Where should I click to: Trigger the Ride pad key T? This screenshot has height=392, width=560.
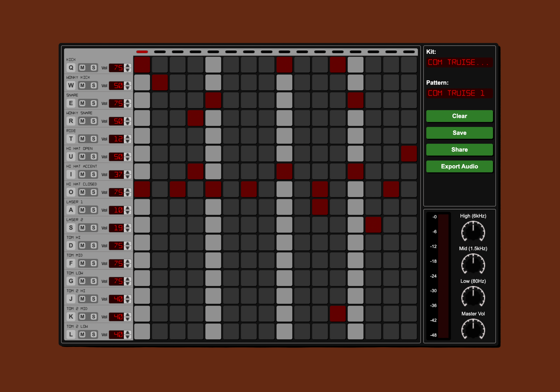point(71,139)
